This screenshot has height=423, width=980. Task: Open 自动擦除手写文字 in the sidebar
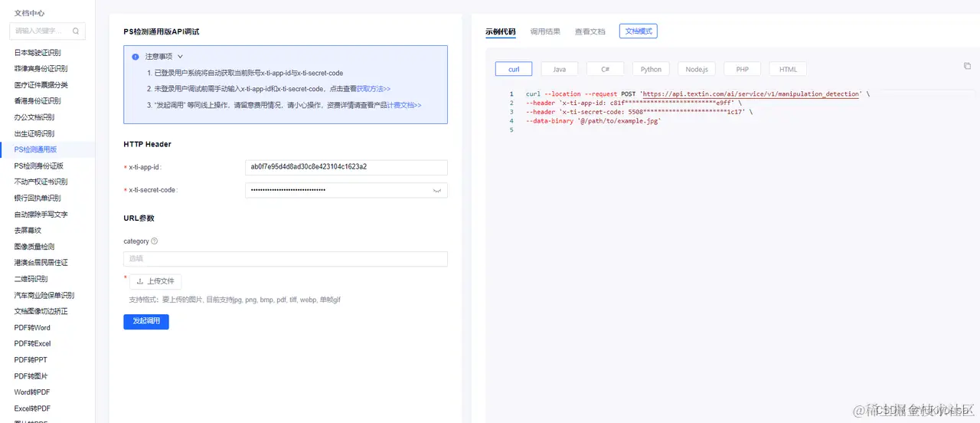tap(41, 214)
